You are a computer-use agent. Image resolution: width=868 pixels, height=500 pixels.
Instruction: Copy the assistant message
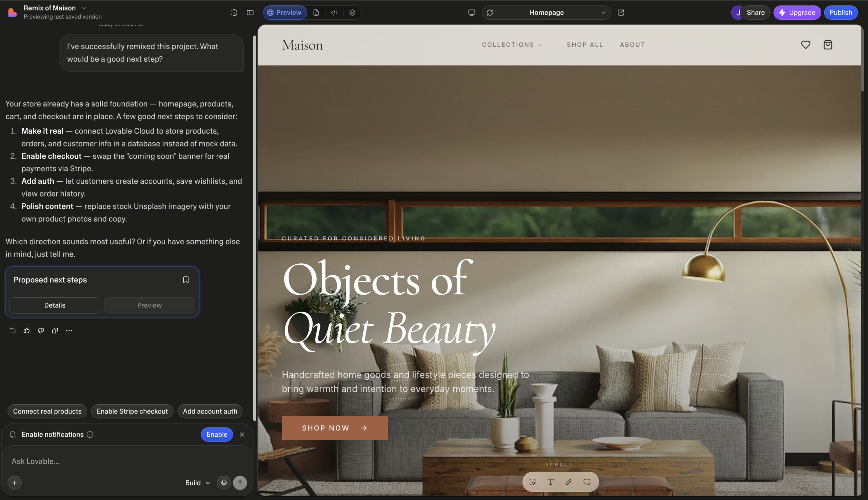55,331
